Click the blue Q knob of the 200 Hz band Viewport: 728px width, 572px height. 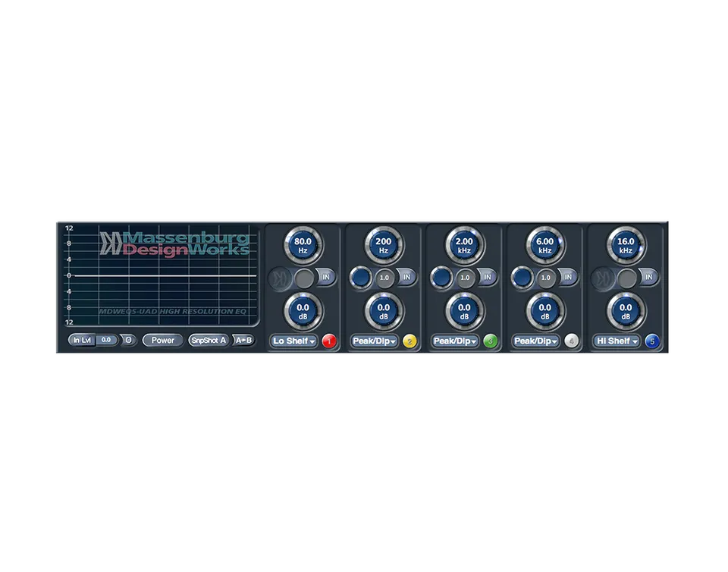[x=361, y=278]
